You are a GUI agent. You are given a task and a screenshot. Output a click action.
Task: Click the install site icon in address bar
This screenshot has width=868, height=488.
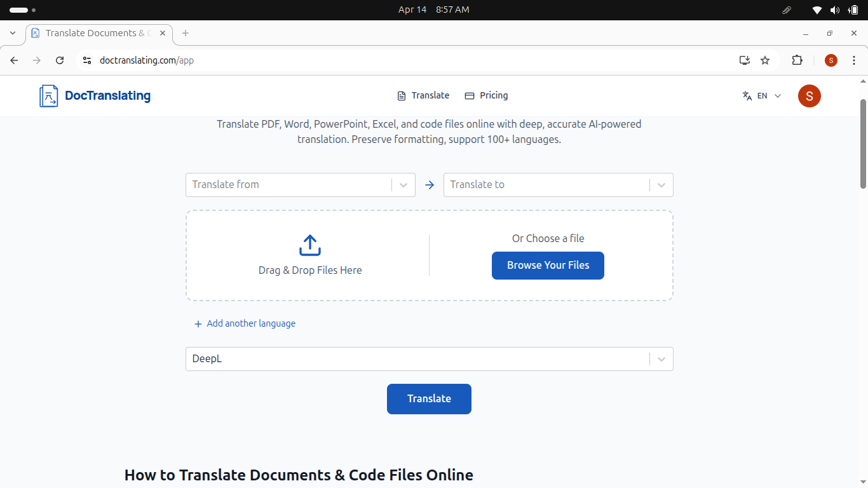(x=744, y=60)
